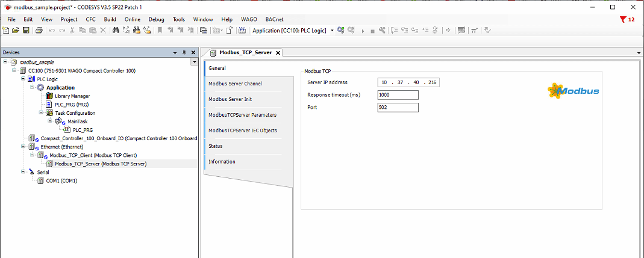Click the Response timeout field showing 1000
The image size is (644, 258).
click(398, 95)
